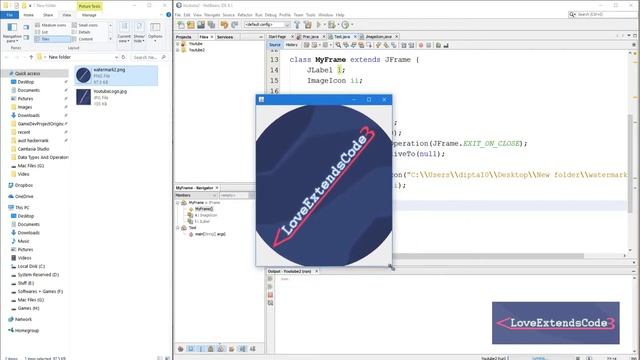Collapse the MyFrame node in Navigator
640x360 pixels.
pyautogui.click(x=178, y=202)
